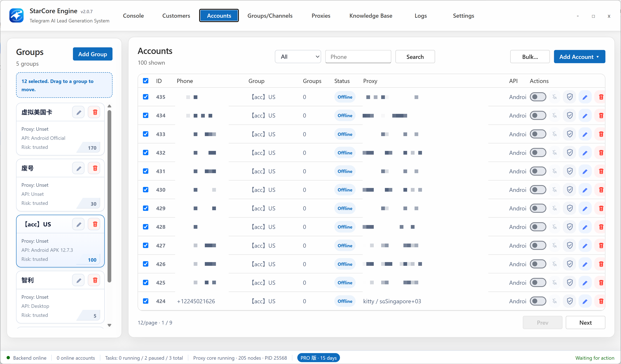Open the Knowledge Base tab
The height and width of the screenshot is (364, 621).
(x=371, y=15)
